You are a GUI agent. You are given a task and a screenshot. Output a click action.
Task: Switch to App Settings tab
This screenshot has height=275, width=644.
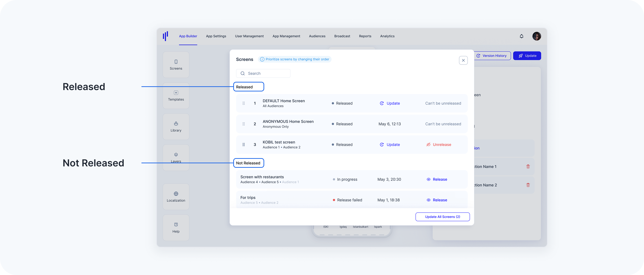coord(216,36)
